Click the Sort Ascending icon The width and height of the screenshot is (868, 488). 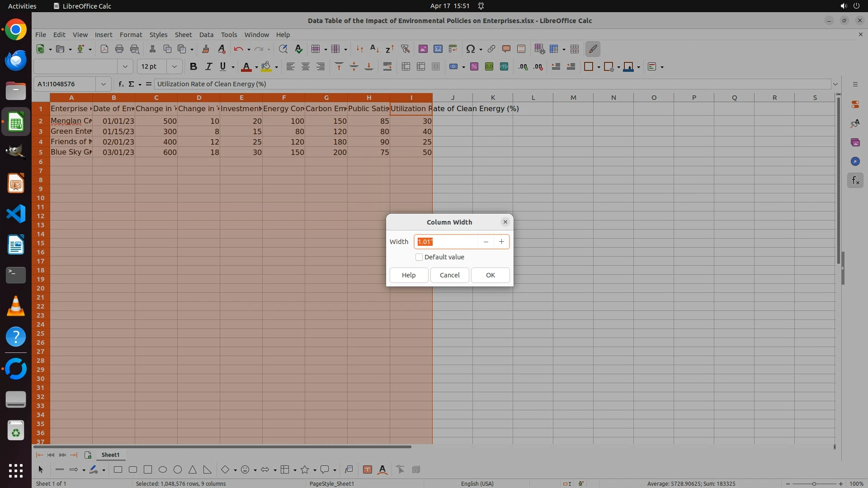click(374, 49)
